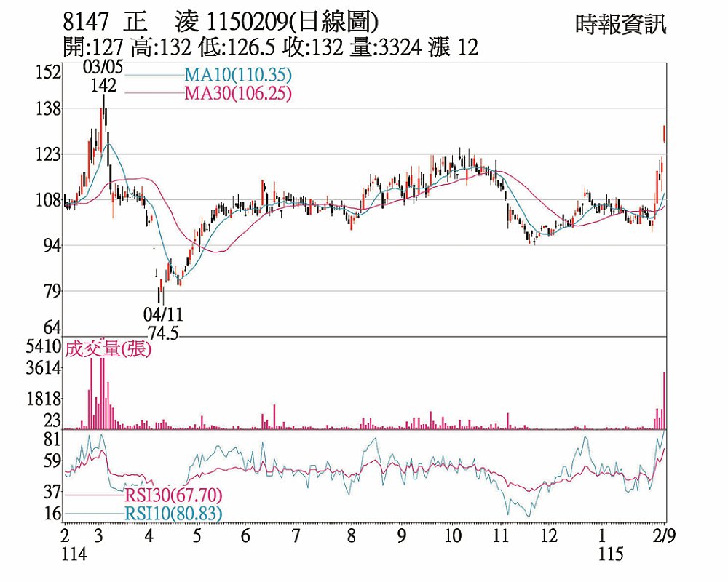Click the year 114 label under the axis
The height and width of the screenshot is (582, 728).
[x=75, y=554]
